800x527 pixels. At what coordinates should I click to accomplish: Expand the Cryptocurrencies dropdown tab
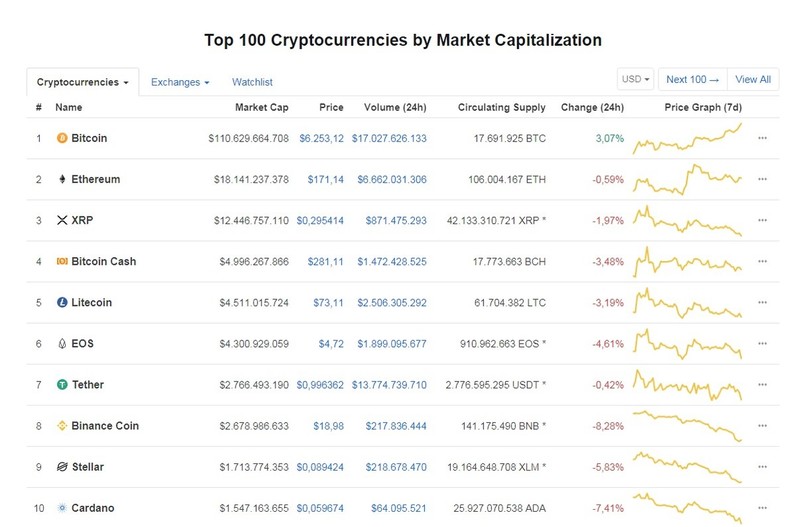click(x=83, y=82)
